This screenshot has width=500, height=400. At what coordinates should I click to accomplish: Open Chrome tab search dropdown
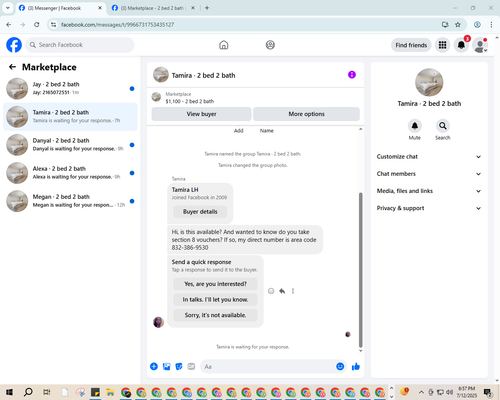coord(8,8)
